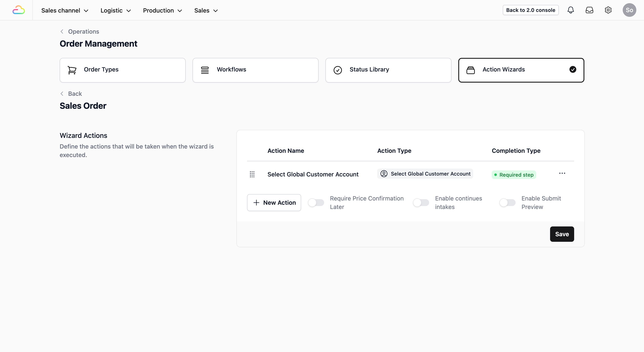Switch to the Order Types tab
The width and height of the screenshot is (644, 352).
pyautogui.click(x=122, y=70)
